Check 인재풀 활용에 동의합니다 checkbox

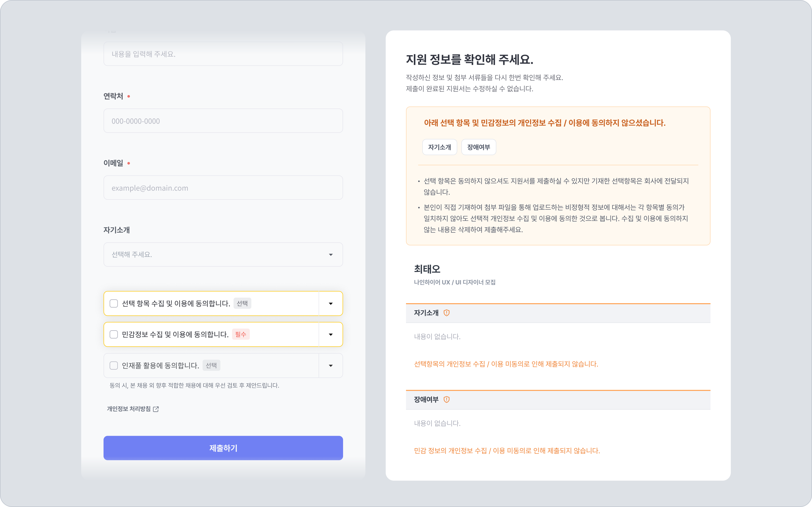point(114,366)
